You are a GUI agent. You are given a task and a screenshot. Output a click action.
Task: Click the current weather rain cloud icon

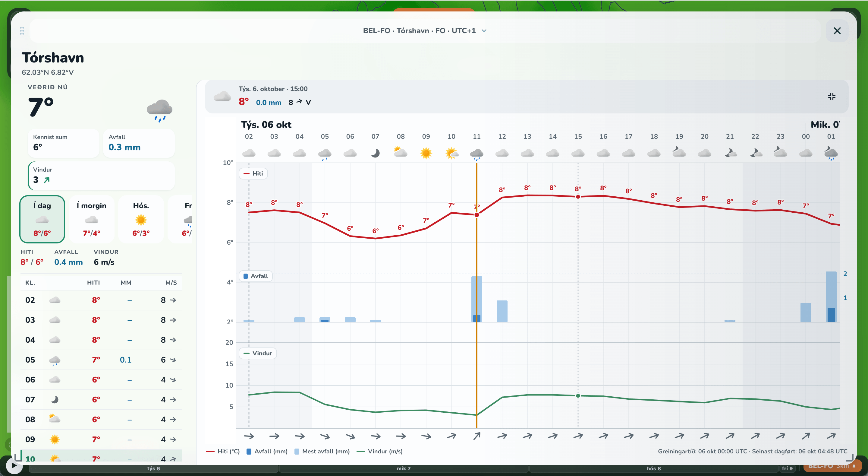click(x=159, y=111)
